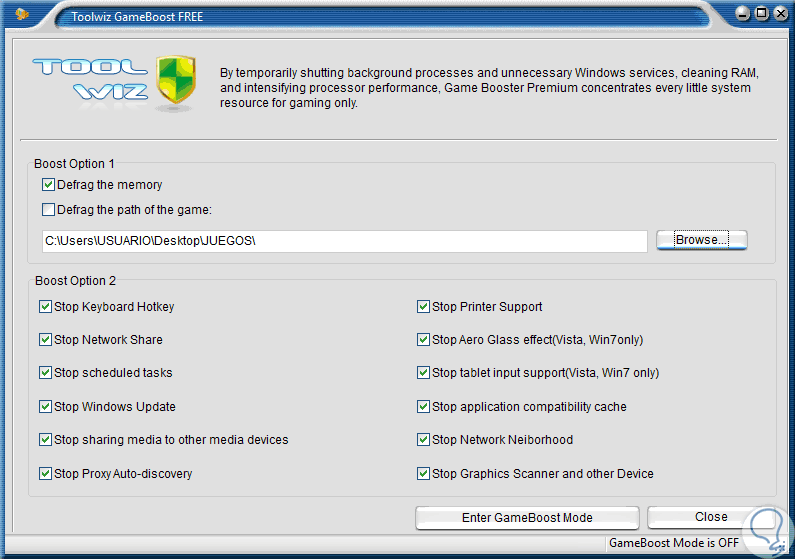Uncheck Stop Printer Support
Image resolution: width=795 pixels, height=559 pixels.
[x=423, y=307]
